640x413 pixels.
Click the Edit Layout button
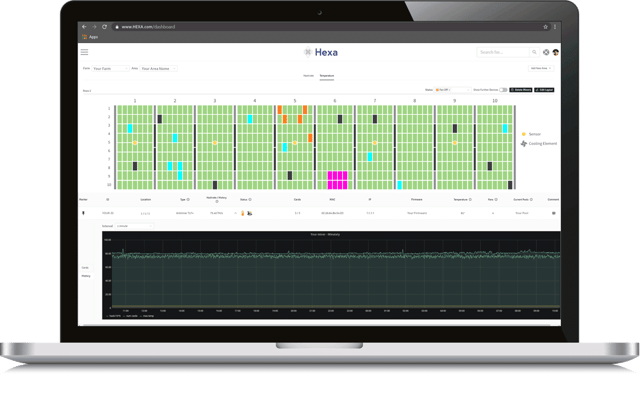coord(544,90)
